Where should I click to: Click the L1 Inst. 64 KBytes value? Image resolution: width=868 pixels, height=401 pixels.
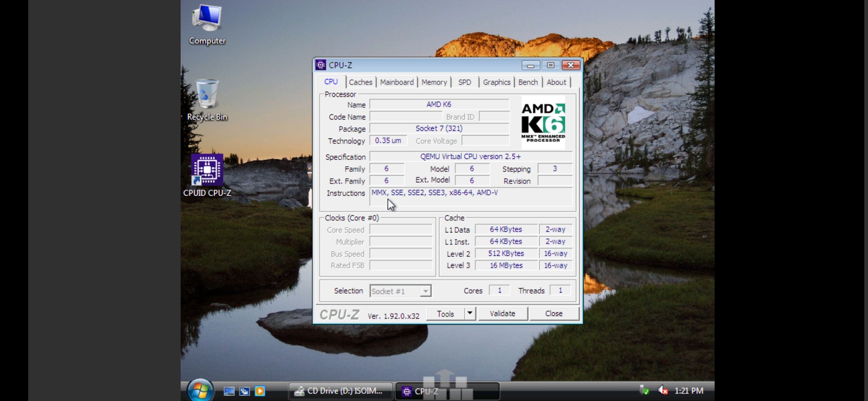(506, 241)
